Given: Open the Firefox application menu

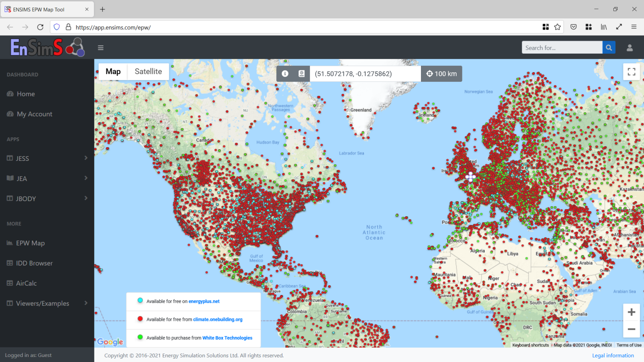Looking at the screenshot, I should [634, 27].
